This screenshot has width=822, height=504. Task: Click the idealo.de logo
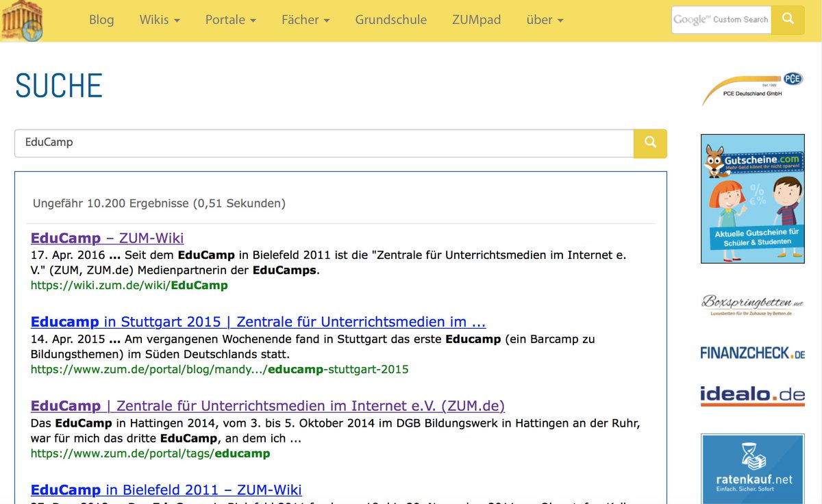pos(752,396)
